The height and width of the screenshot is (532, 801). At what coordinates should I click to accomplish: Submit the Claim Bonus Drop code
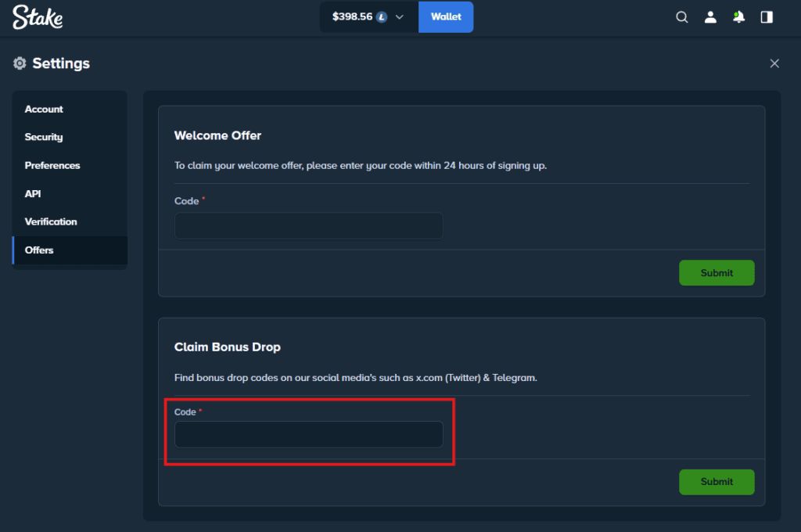(x=717, y=482)
